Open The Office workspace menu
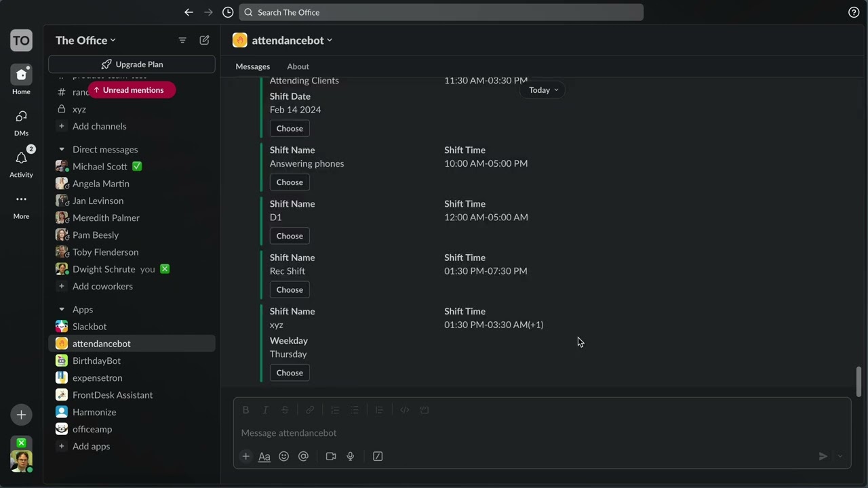868x488 pixels. coord(85,40)
